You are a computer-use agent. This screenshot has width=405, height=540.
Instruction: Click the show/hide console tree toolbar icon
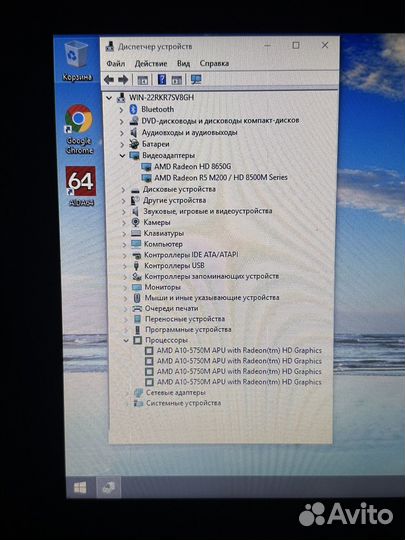pyautogui.click(x=143, y=80)
